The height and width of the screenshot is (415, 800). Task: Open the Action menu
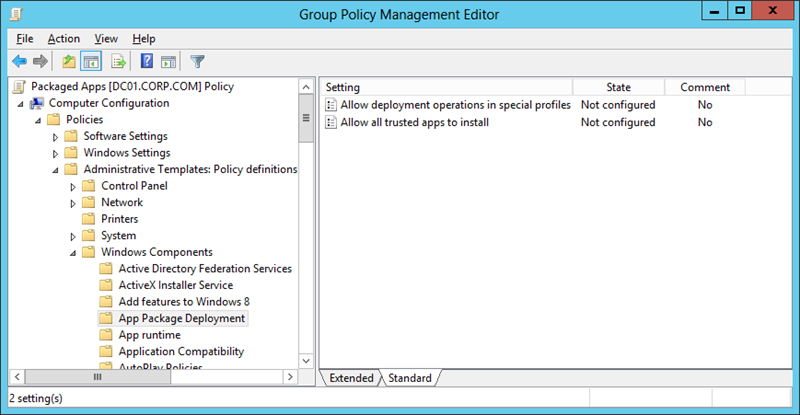(x=63, y=38)
